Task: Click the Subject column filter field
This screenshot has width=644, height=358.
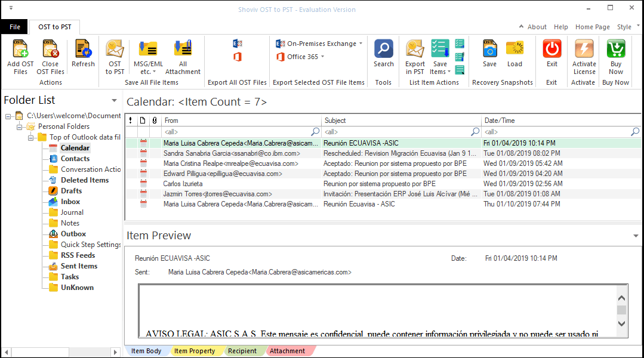Action: [x=400, y=132]
